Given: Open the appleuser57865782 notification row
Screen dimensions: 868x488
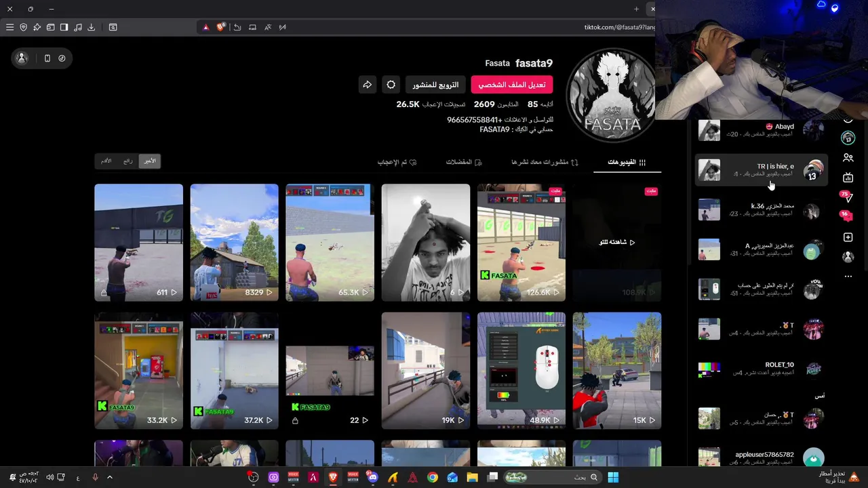Looking at the screenshot, I should [761, 457].
